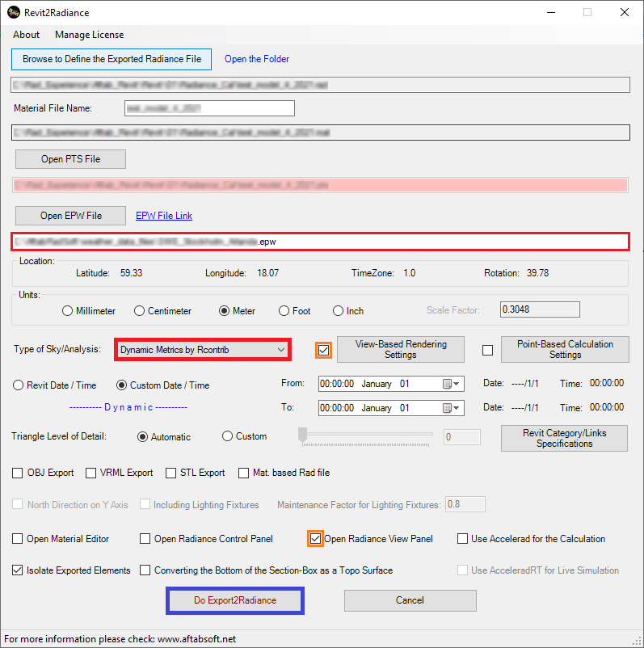Click the www.aftabsoft.net status bar text

[196, 639]
